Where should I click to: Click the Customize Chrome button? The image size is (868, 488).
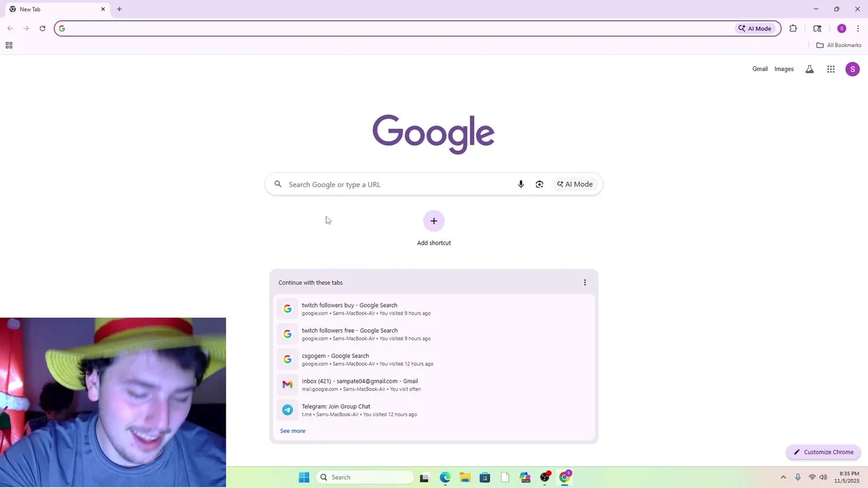tap(823, 452)
